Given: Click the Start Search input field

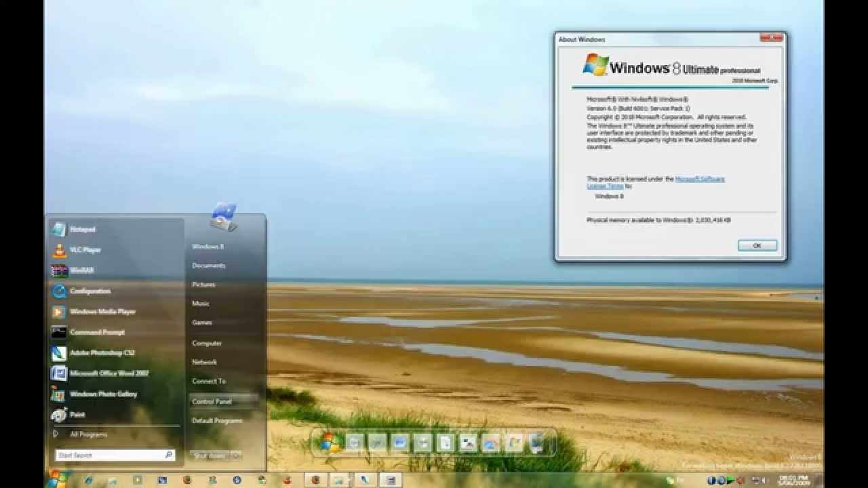Looking at the screenshot, I should tap(115, 455).
